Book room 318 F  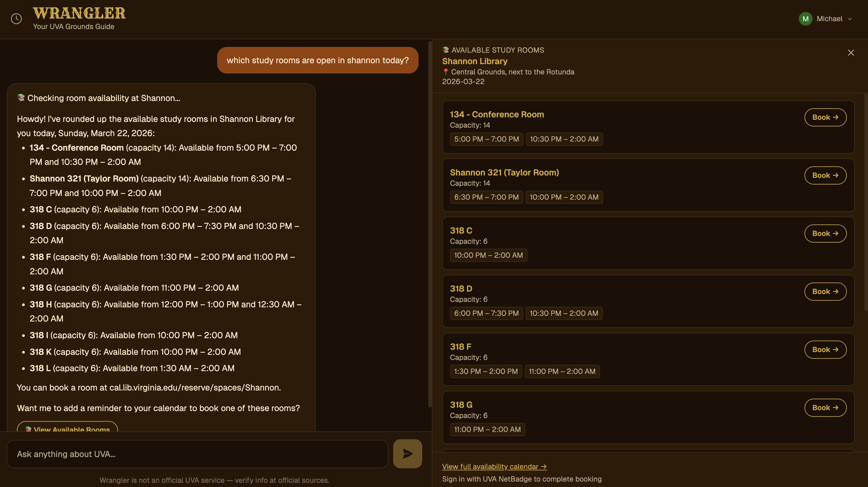click(825, 349)
